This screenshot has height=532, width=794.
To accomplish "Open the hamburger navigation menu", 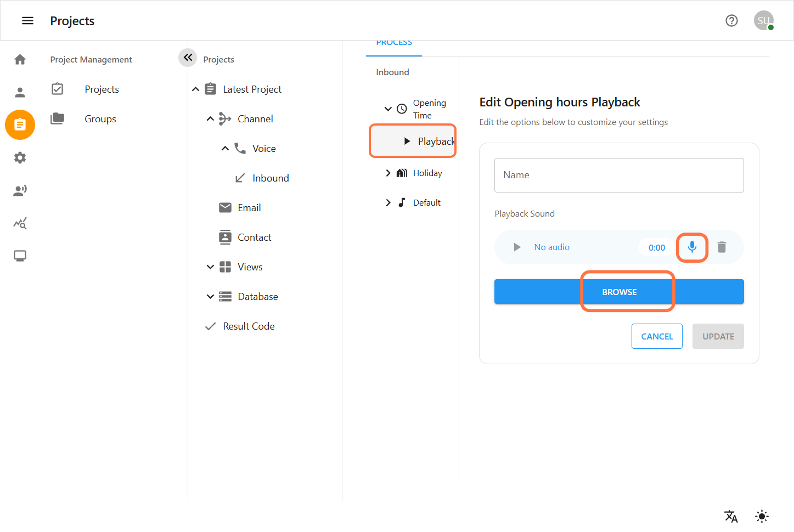I will [27, 21].
